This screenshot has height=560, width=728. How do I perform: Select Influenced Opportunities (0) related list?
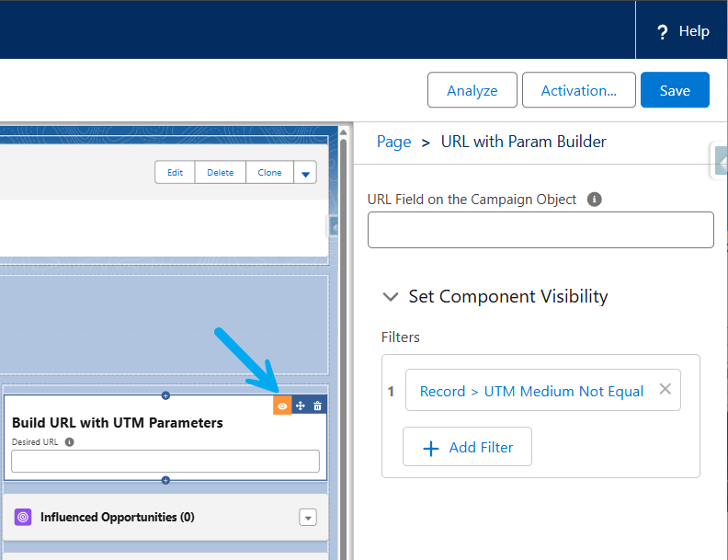click(118, 517)
